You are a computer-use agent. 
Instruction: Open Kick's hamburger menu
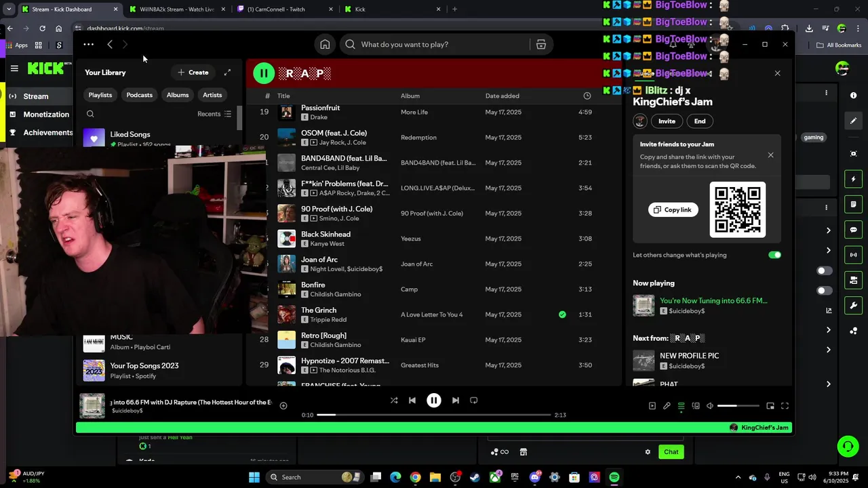[x=14, y=68]
